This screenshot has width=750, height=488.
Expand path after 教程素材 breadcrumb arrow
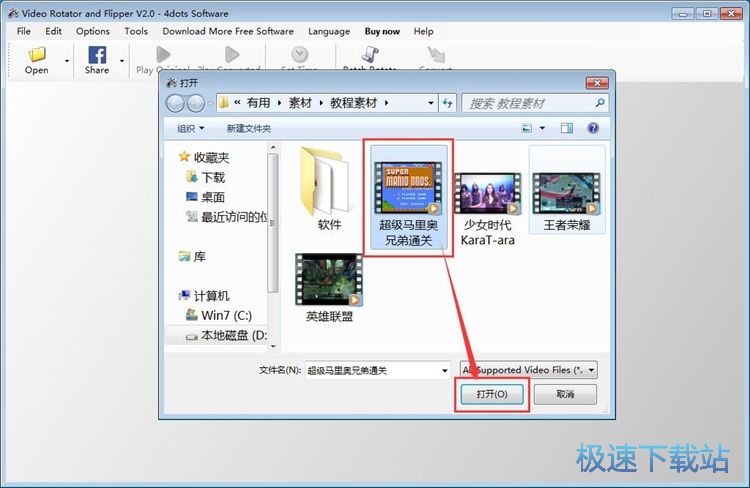386,103
